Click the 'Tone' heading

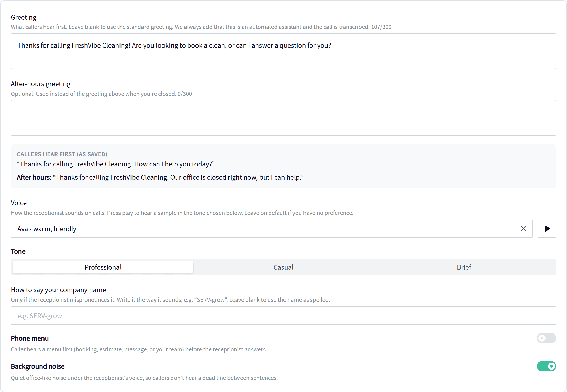click(x=18, y=251)
